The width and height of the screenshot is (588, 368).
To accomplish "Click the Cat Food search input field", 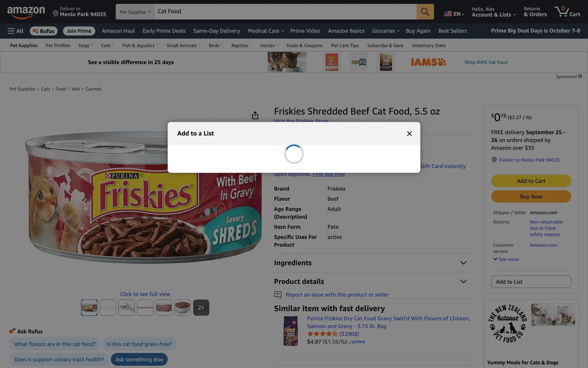I will 285,12.
